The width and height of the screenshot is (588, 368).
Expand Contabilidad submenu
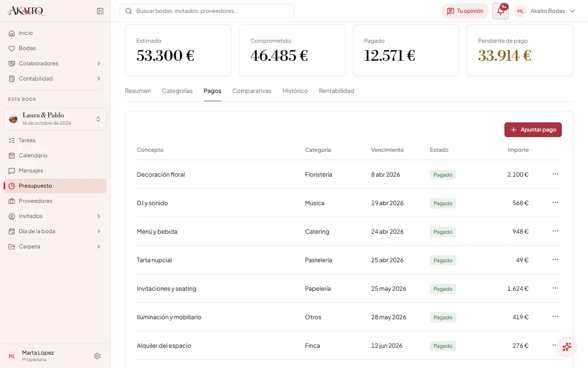[55, 79]
